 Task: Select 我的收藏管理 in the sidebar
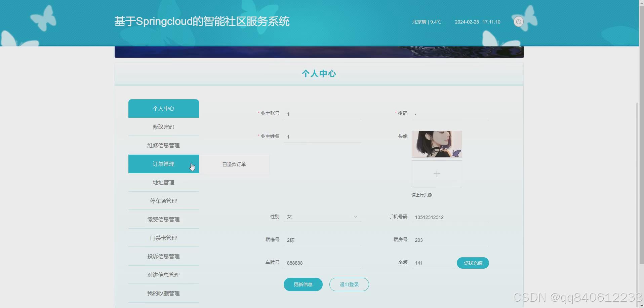[163, 293]
